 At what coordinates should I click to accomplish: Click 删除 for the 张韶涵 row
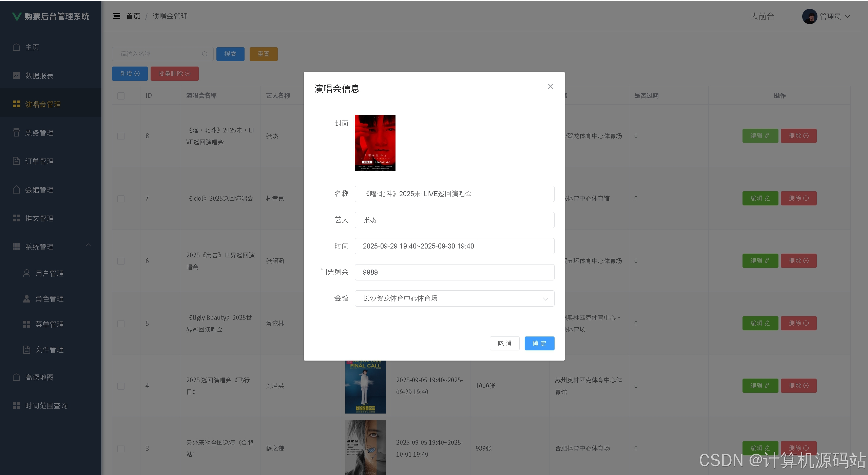798,261
